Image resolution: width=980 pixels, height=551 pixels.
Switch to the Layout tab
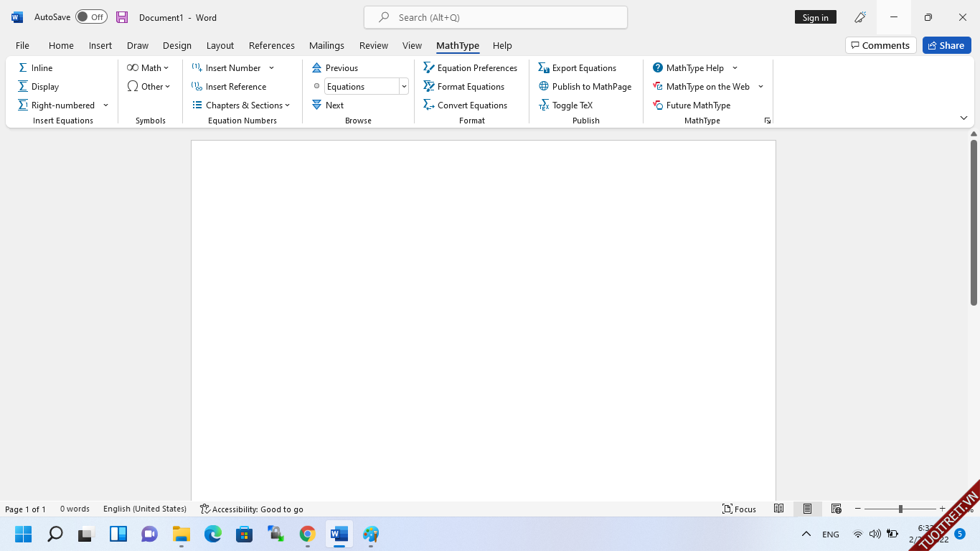pyautogui.click(x=220, y=45)
